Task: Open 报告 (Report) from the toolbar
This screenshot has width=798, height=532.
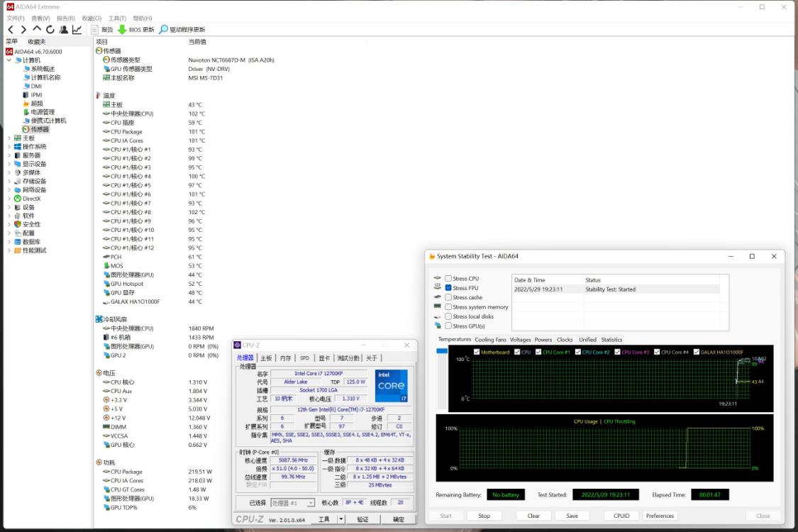Action: coord(106,29)
